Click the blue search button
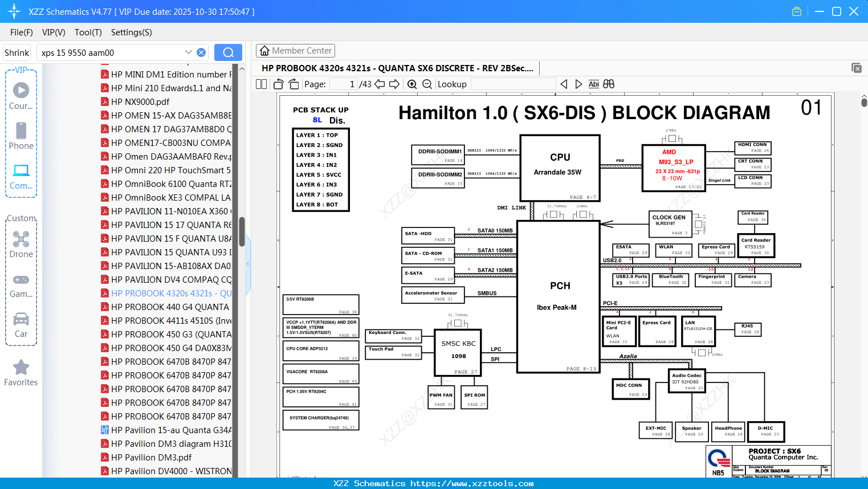The image size is (868, 489). [x=228, y=52]
